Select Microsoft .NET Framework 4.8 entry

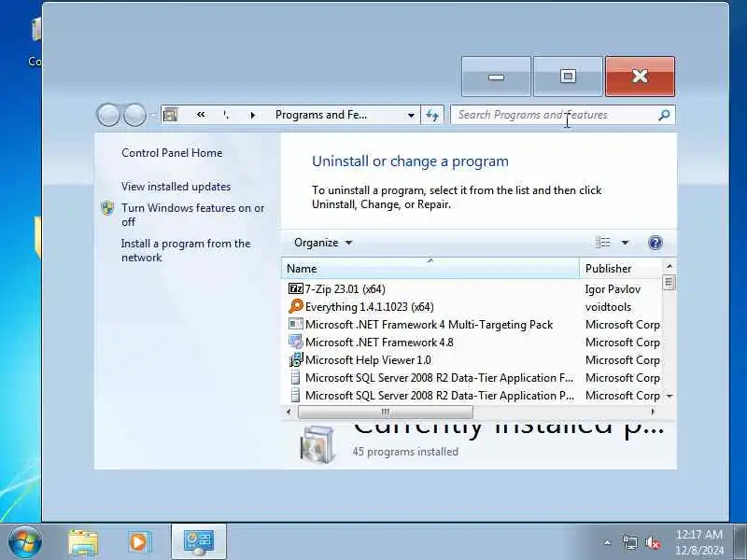coord(379,343)
